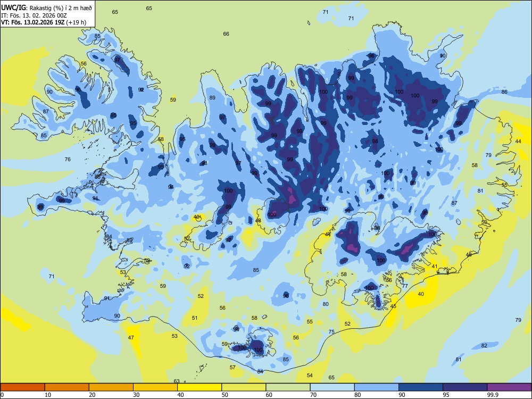Click the dark navy 95–99.9 legend swatch
532x399 pixels.
[x=465, y=387]
